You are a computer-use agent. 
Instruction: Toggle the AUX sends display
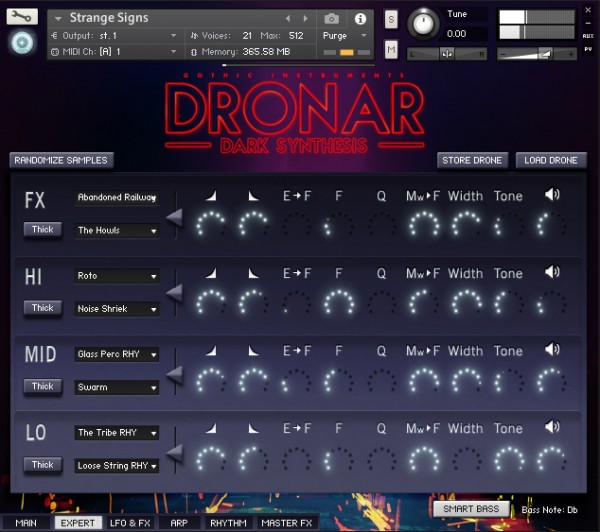coord(588,36)
